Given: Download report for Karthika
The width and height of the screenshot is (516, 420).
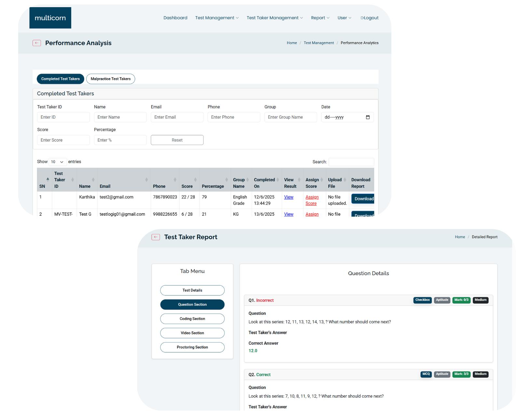Looking at the screenshot, I should point(363,199).
